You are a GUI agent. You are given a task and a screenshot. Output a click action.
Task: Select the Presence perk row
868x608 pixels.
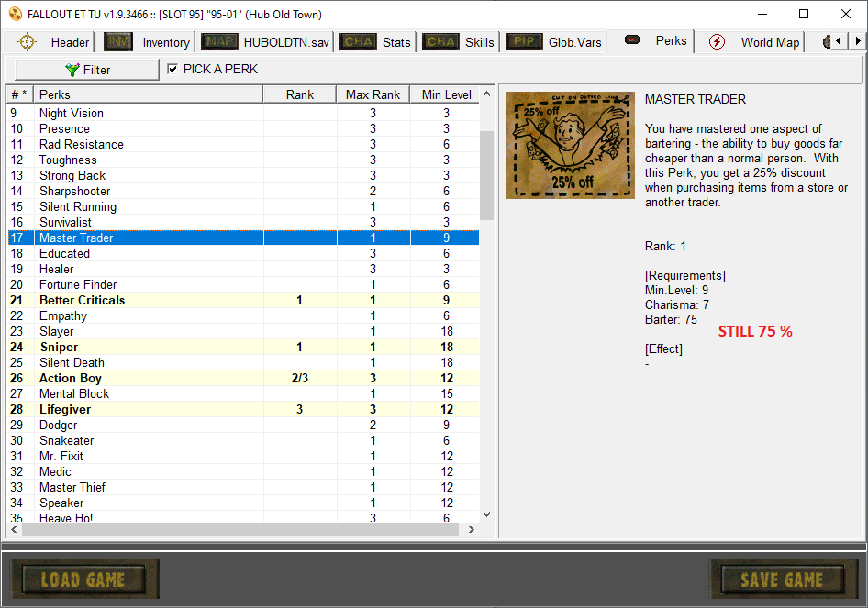pyautogui.click(x=243, y=128)
